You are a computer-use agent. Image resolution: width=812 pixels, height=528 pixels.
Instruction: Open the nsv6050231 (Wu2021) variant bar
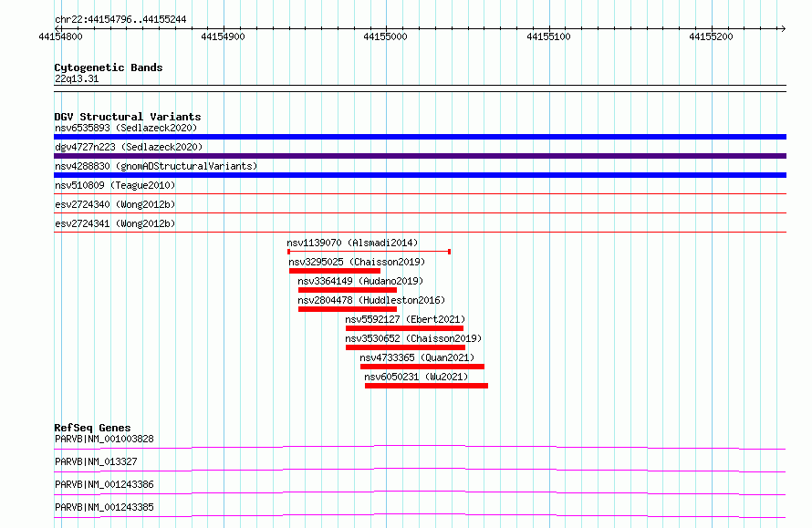pyautogui.click(x=426, y=386)
